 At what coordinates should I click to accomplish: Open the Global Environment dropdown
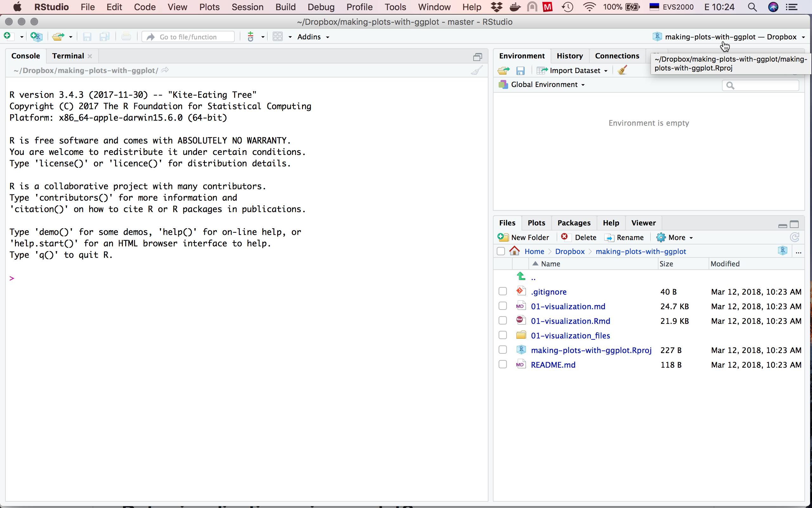(x=542, y=85)
